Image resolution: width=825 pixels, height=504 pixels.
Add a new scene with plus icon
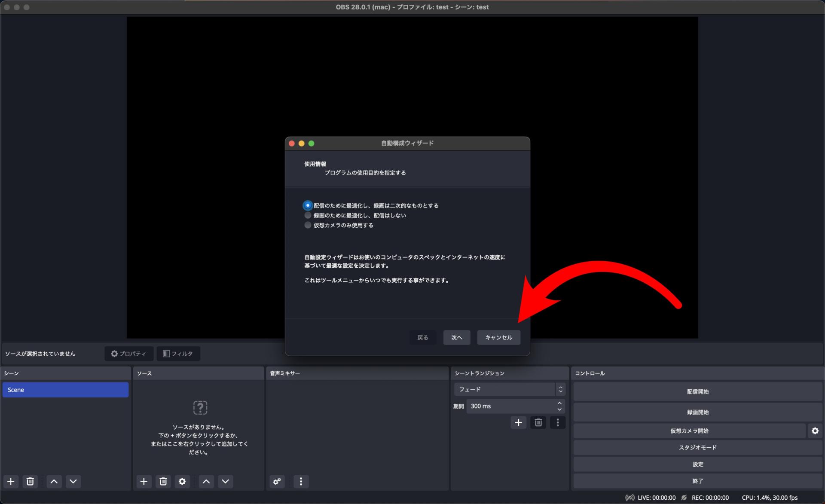[x=11, y=481]
